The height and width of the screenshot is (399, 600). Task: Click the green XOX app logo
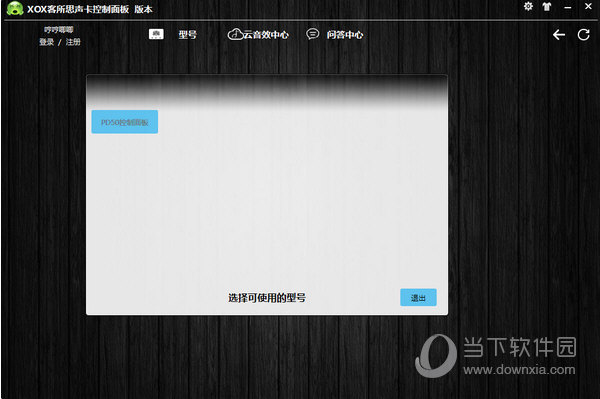coord(15,8)
